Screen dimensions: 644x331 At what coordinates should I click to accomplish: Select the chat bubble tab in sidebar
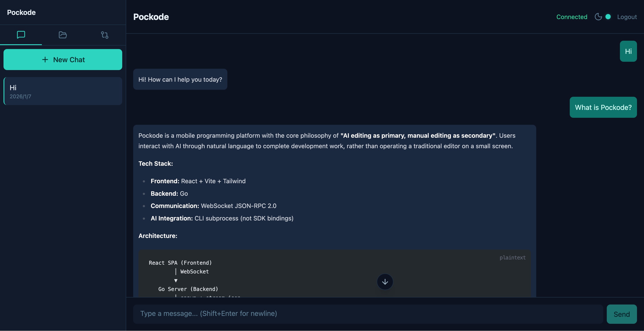tap(21, 35)
